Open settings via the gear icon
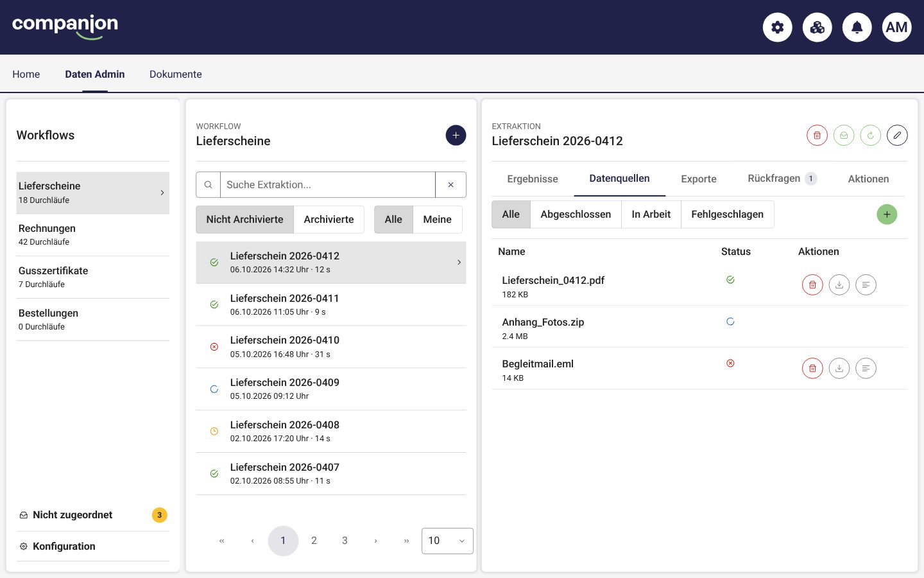Screen dimensions: 924x578 tap(778, 27)
